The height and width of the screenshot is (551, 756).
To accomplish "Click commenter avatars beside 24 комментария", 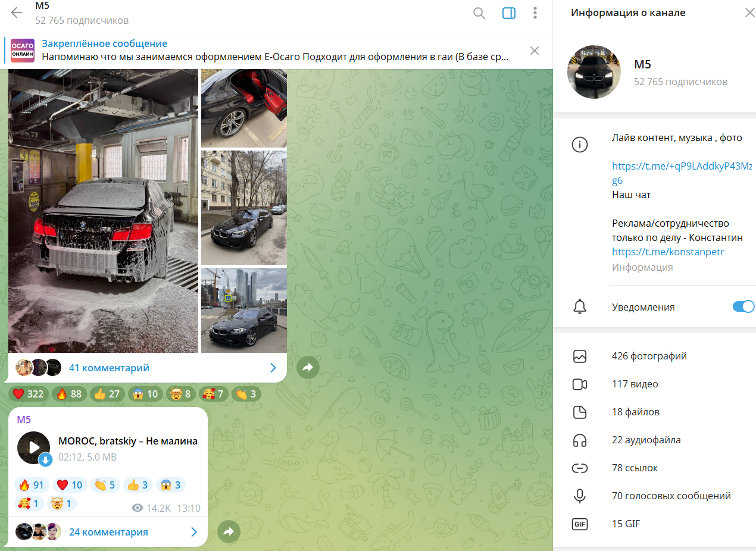I will [x=39, y=532].
